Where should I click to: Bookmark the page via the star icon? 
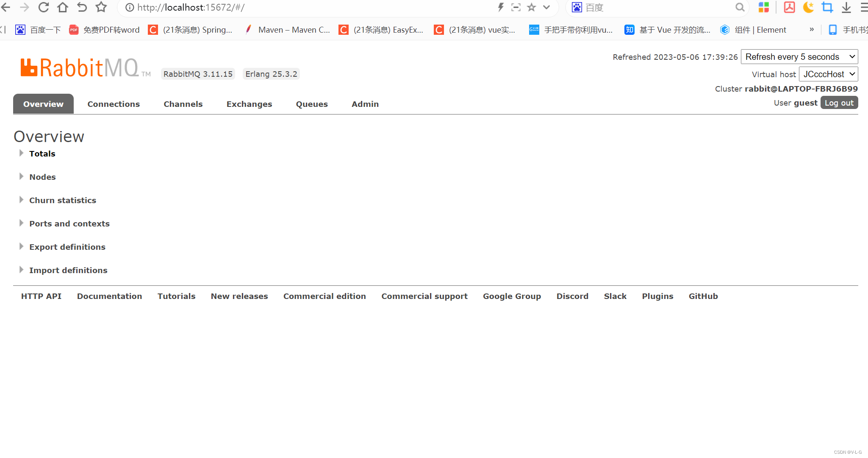[x=531, y=7]
